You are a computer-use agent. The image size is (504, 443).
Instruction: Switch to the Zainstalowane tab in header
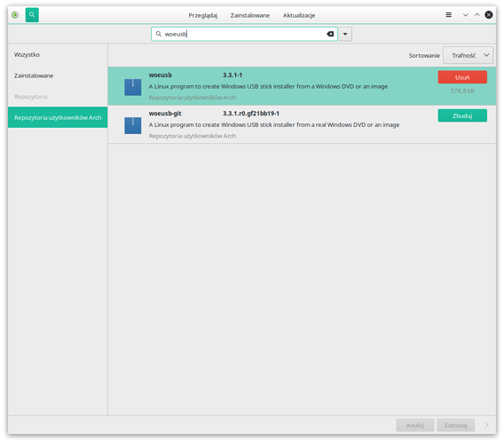pos(249,15)
